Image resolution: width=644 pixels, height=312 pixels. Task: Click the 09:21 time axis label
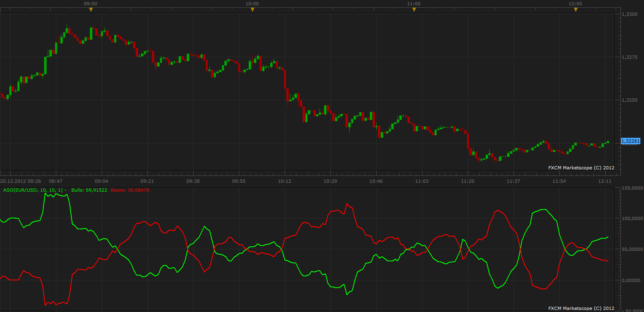(147, 181)
